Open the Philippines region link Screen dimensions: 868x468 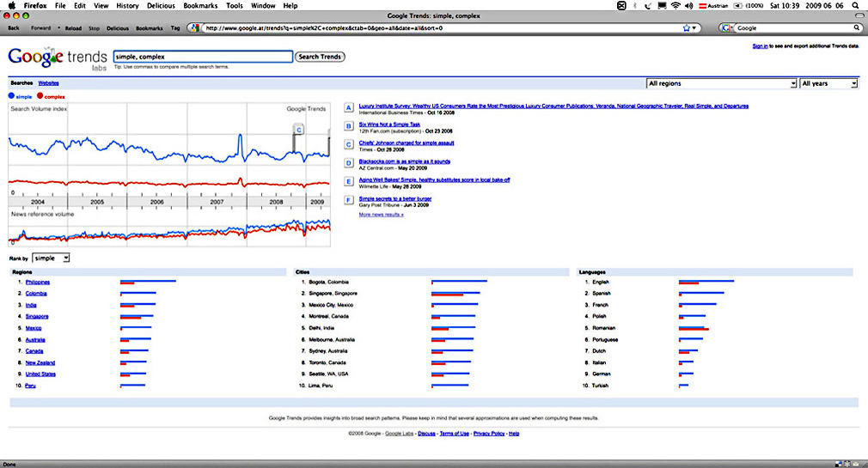(38, 283)
